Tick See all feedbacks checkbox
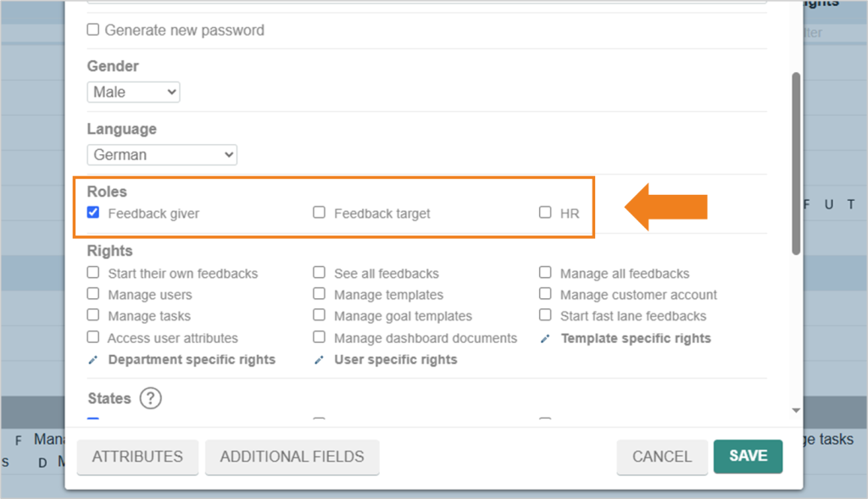The width and height of the screenshot is (868, 499). point(319,272)
